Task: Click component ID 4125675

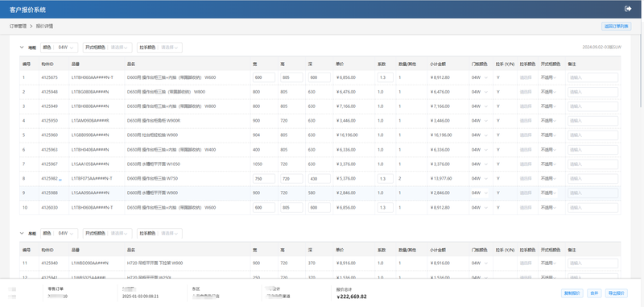Action: pyautogui.click(x=50, y=77)
